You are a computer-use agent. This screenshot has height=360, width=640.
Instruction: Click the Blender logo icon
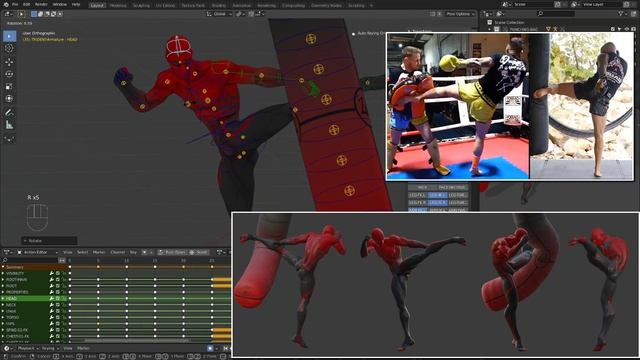coord(6,4)
